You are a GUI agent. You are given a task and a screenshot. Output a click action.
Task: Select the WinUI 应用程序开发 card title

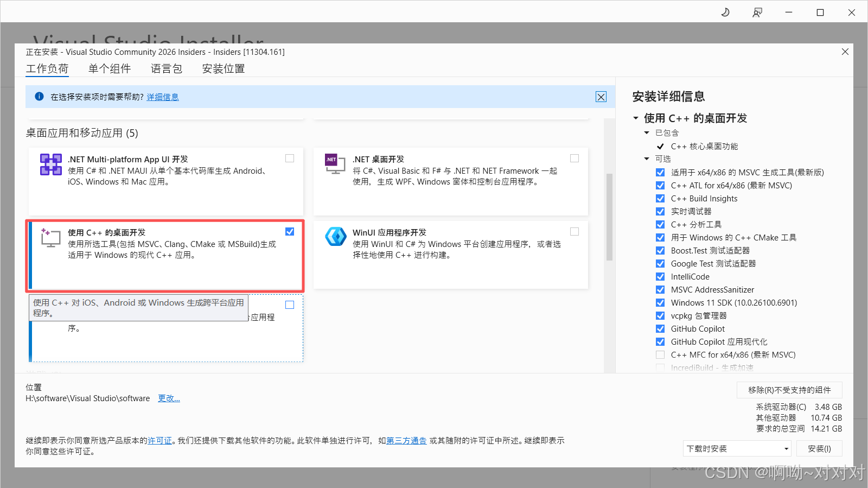(x=390, y=232)
